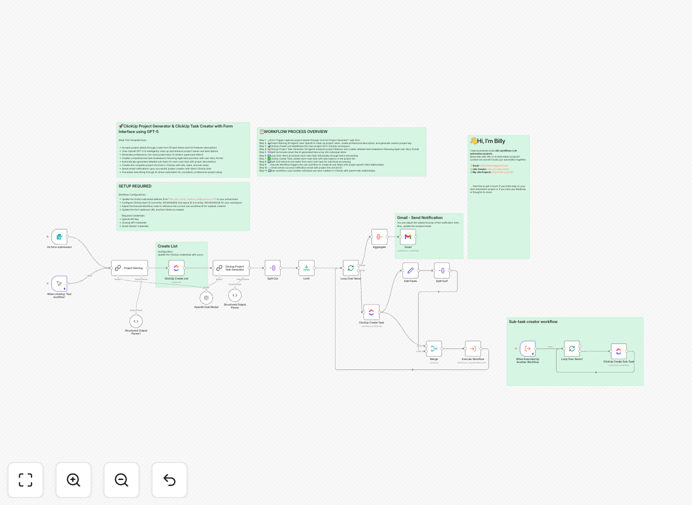Select the ClickUp Create Sub-Task node
The image size is (692, 505).
pyautogui.click(x=618, y=351)
